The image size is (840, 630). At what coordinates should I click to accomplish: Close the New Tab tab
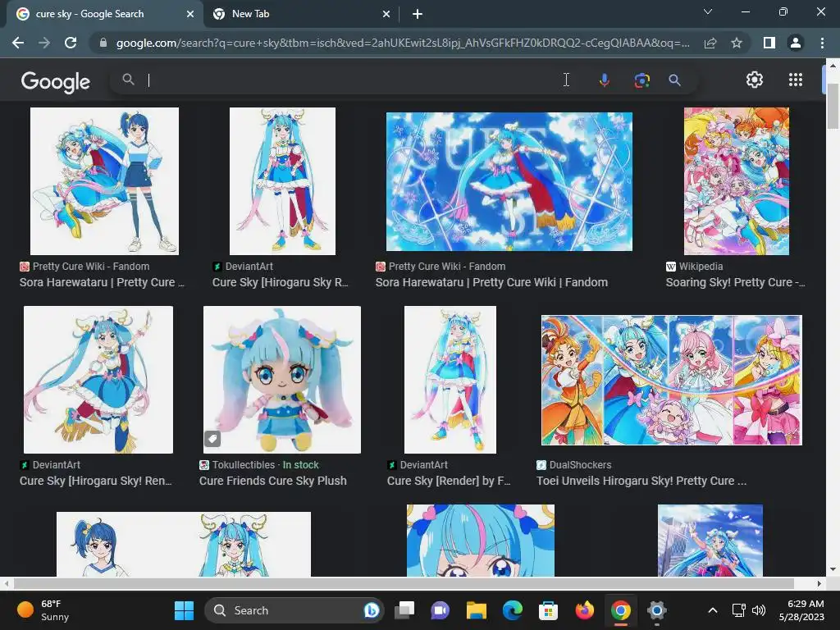click(386, 15)
